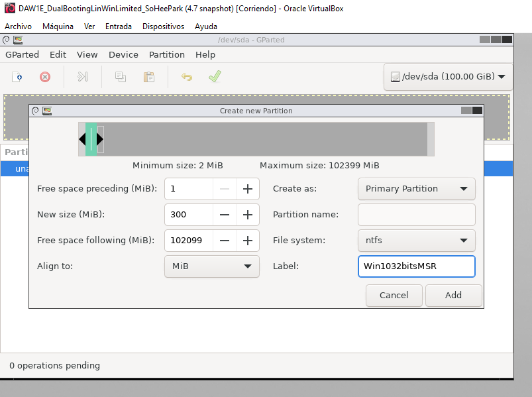
Task: Open the View menu in GParted
Action: tap(87, 54)
